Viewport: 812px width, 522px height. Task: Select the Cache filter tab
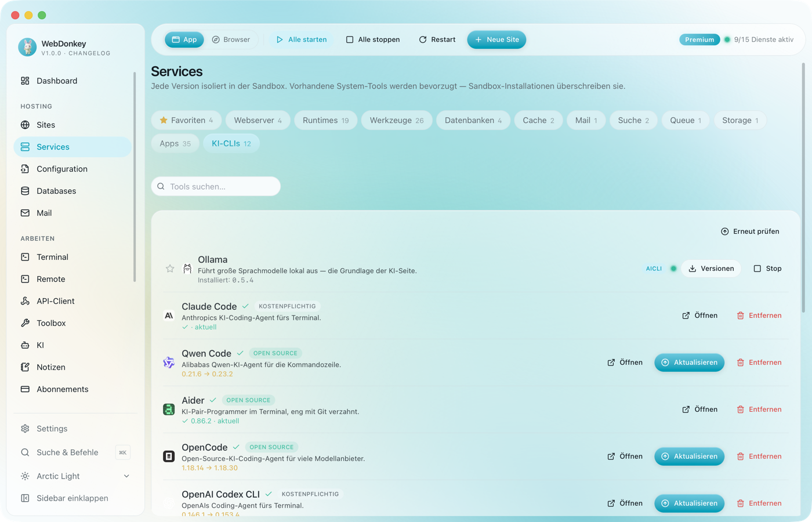pyautogui.click(x=538, y=120)
